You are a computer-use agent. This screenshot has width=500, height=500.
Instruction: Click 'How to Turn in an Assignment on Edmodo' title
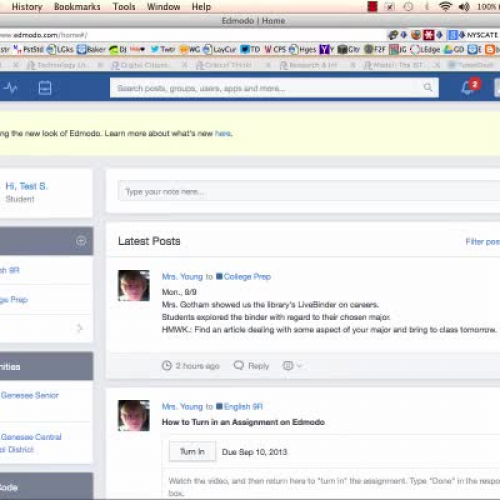point(243,422)
